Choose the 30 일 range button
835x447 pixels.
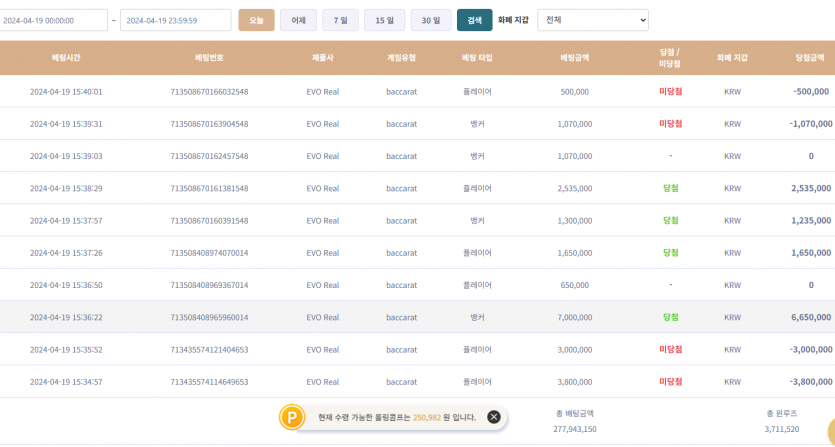click(430, 20)
